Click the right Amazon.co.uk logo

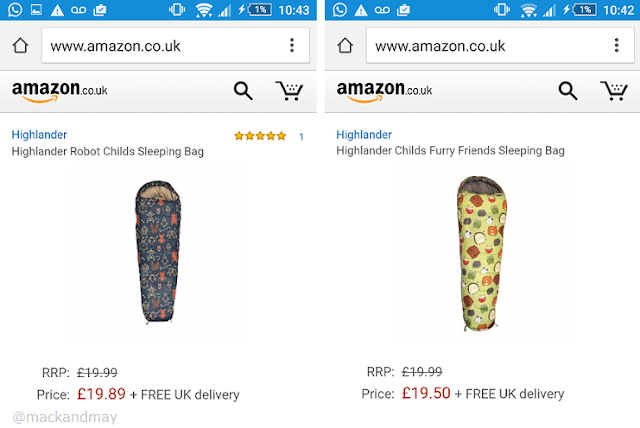coord(384,92)
